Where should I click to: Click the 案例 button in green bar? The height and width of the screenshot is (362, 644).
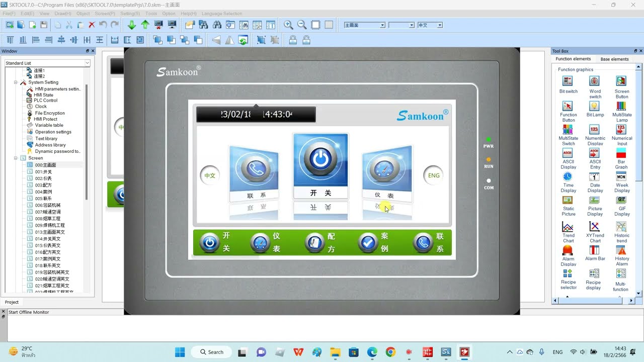click(x=373, y=243)
